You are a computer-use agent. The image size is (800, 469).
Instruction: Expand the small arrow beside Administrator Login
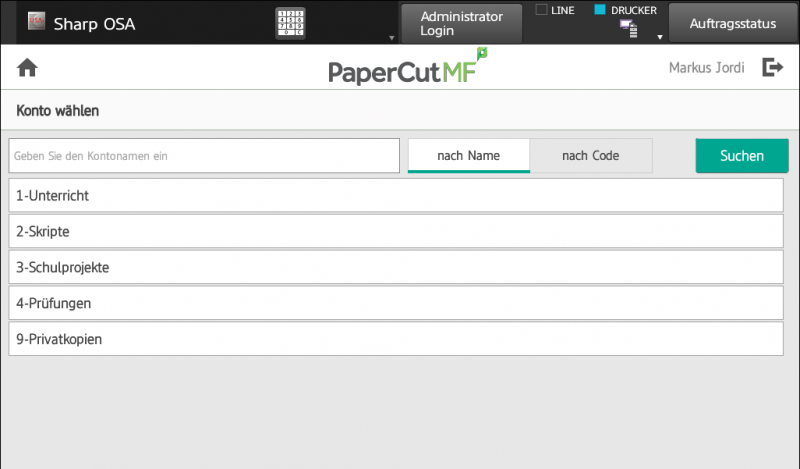coord(391,38)
